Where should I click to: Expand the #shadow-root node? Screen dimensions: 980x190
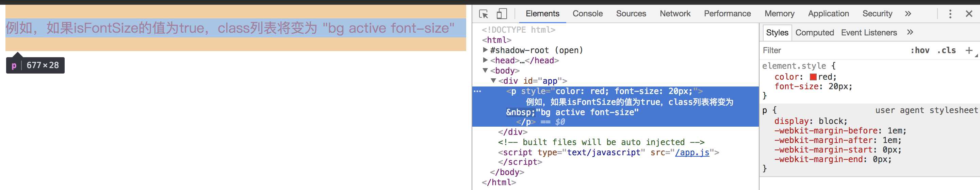485,50
